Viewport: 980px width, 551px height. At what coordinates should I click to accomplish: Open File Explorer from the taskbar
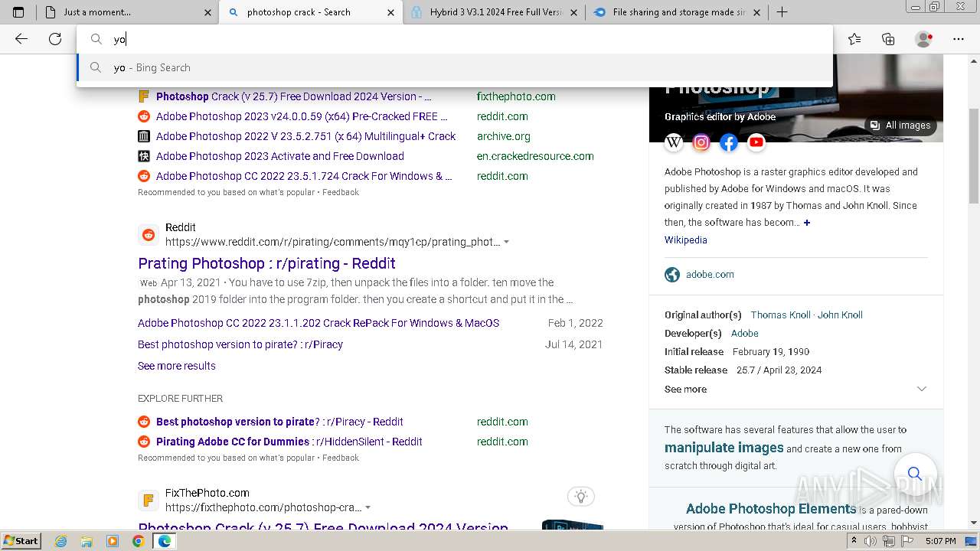click(87, 541)
